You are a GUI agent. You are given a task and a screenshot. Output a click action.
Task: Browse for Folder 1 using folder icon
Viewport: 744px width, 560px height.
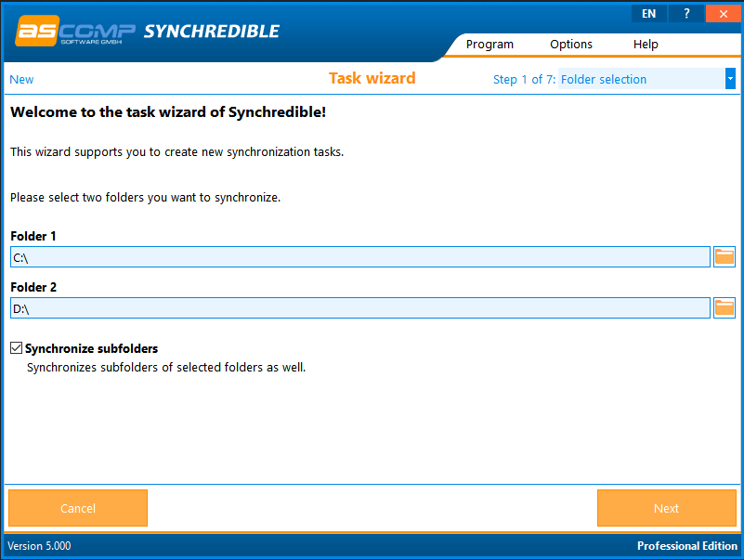[724, 256]
